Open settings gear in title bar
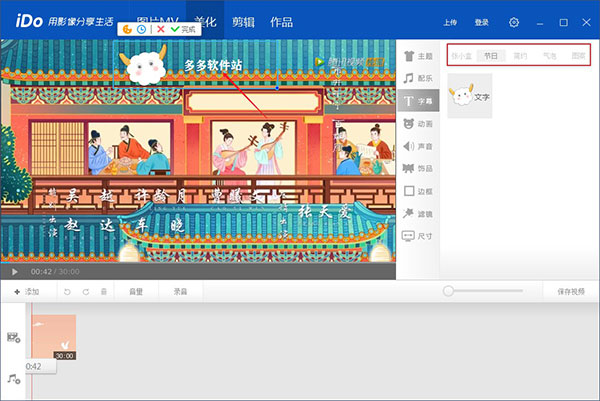Image resolution: width=600 pixels, height=401 pixels. tap(514, 23)
